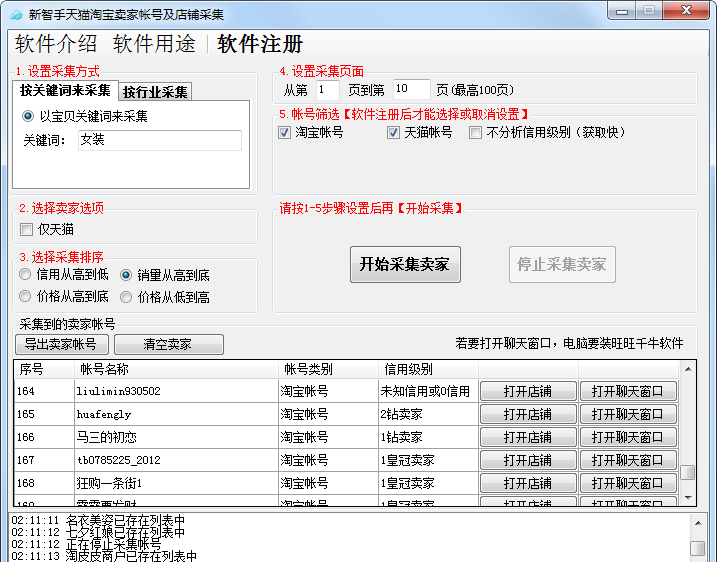Click sequence number 167 cell

pyautogui.click(x=44, y=460)
